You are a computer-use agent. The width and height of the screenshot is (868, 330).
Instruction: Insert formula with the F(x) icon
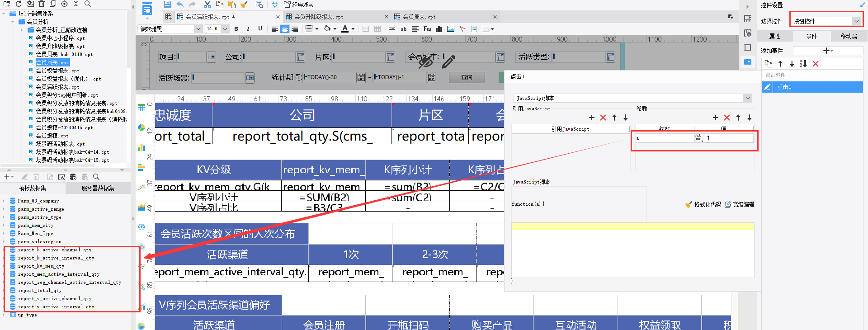(427, 29)
